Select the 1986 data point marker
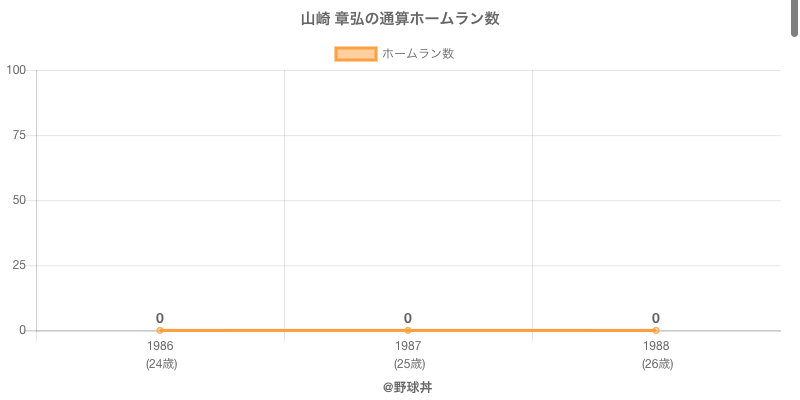 (160, 330)
